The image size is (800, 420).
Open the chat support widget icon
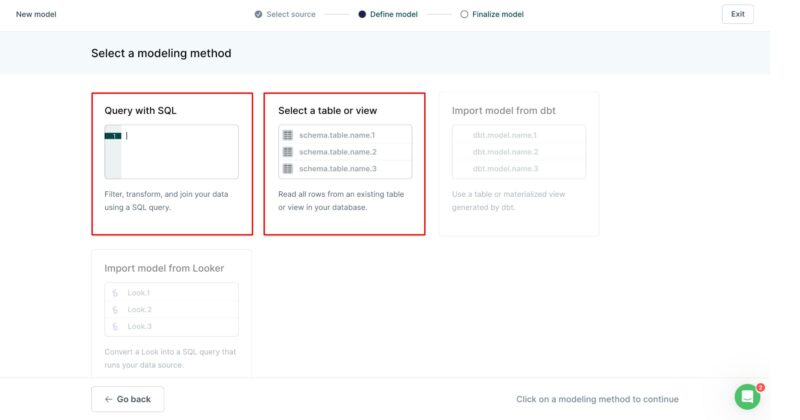click(x=747, y=397)
